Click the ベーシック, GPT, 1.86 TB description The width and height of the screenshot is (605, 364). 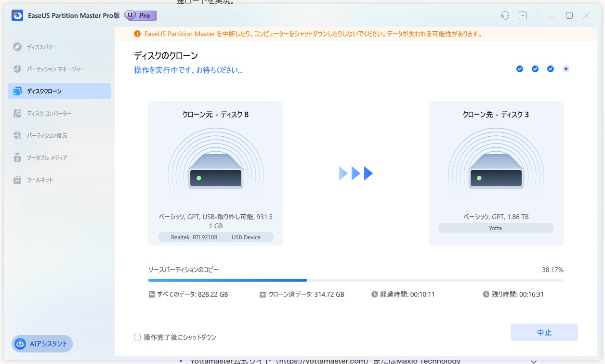click(x=496, y=217)
